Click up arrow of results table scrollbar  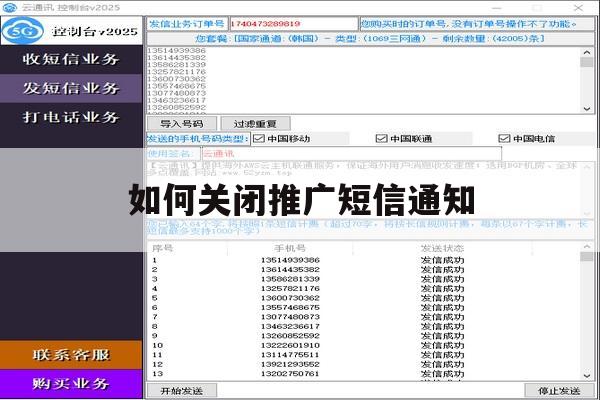(587, 247)
